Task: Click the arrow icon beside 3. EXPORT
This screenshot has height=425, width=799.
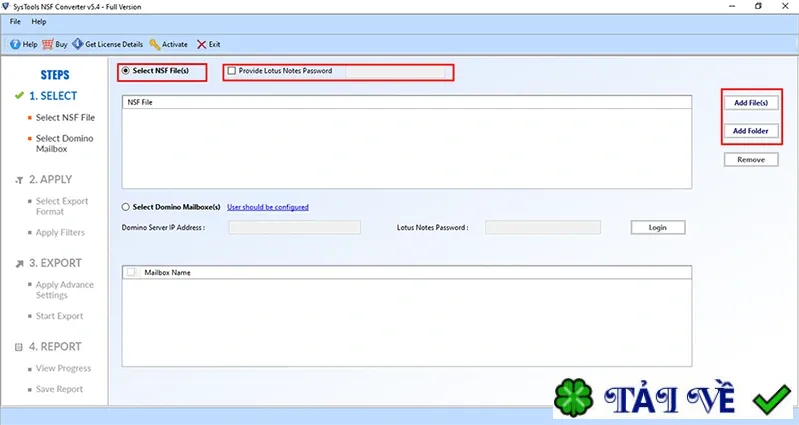Action: (19, 263)
